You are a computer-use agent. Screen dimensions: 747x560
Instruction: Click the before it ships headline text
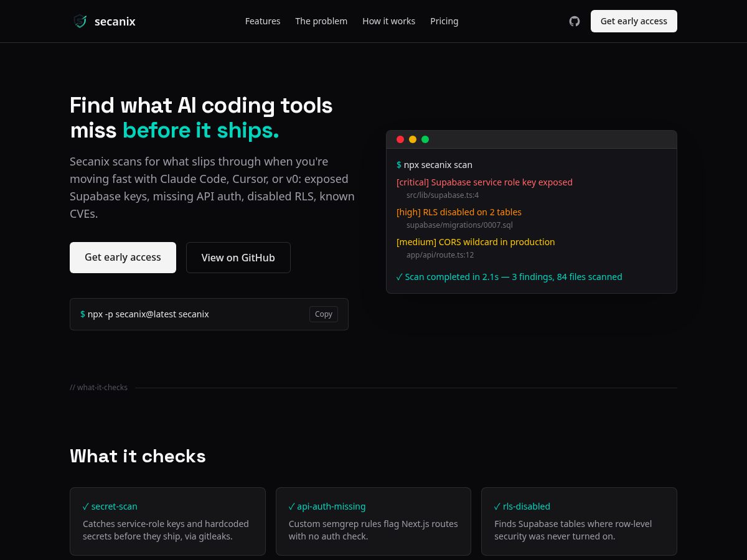tap(200, 131)
